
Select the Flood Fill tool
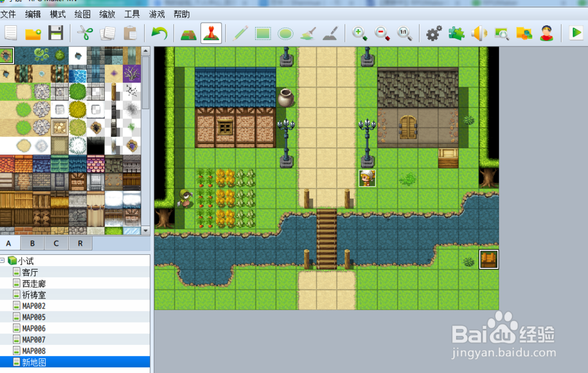point(308,33)
